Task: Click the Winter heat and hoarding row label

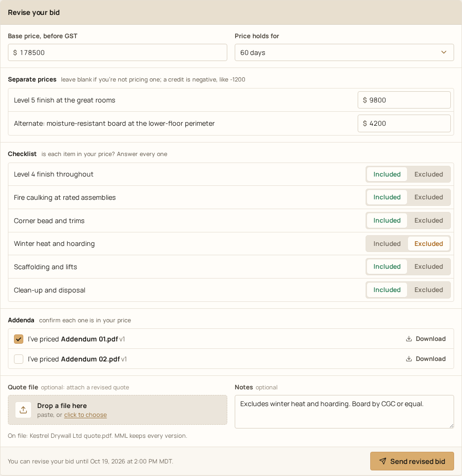Action: (54, 244)
